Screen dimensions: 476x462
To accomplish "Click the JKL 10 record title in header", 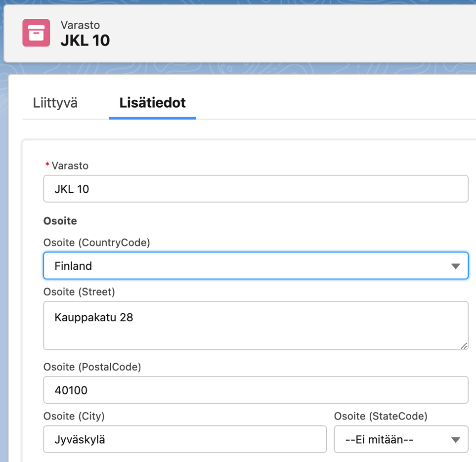I will tap(86, 41).
